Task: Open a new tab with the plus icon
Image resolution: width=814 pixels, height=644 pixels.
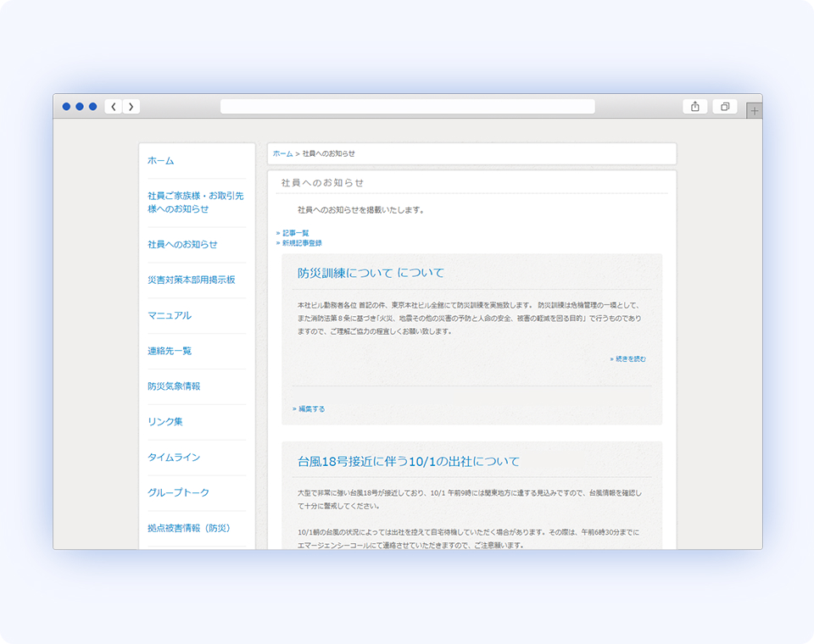Action: 754,109
